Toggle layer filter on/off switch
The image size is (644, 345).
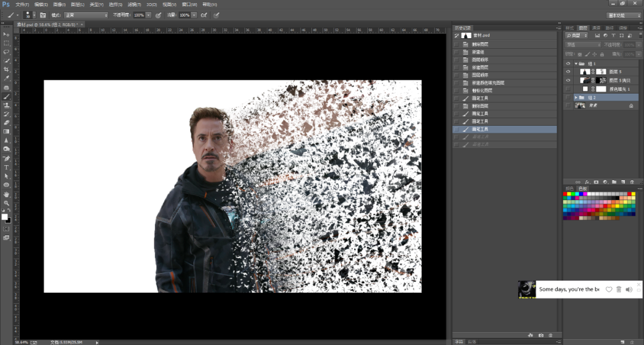(639, 36)
